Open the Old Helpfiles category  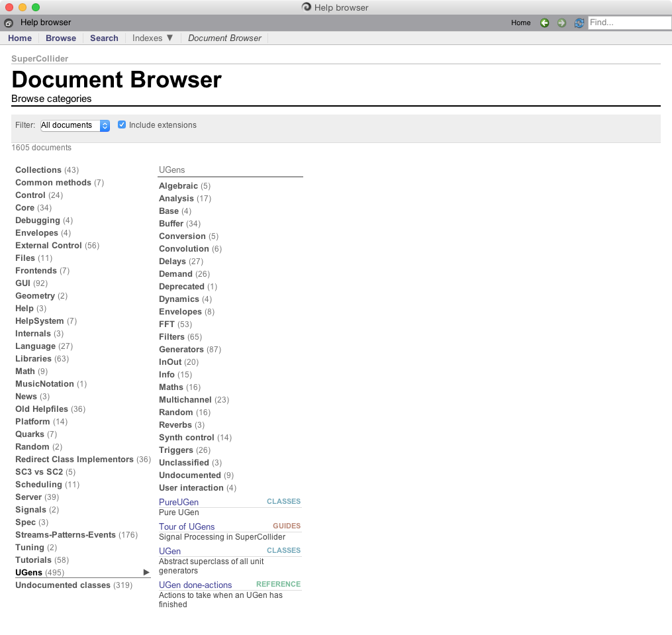(x=50, y=409)
